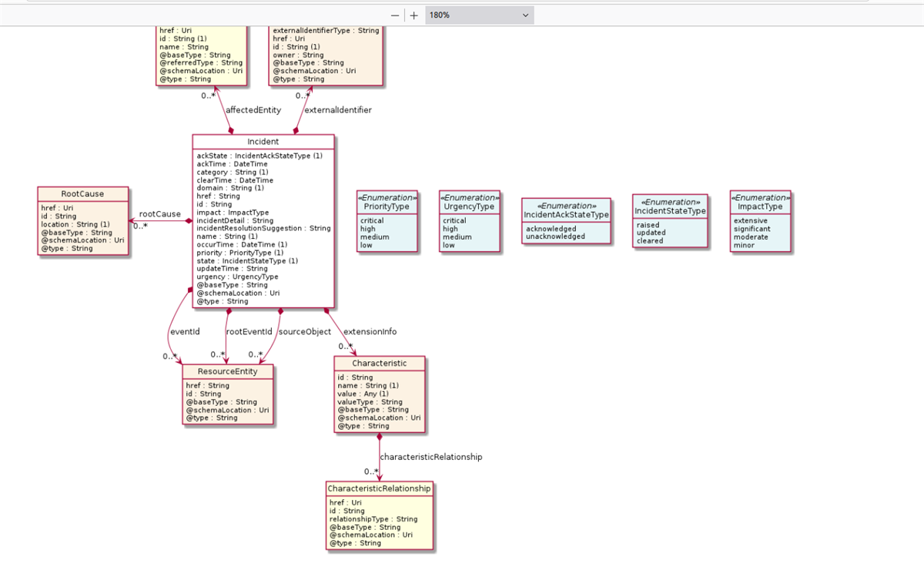
Task: Select the 'incidentDetail : String' attribute
Action: (235, 220)
